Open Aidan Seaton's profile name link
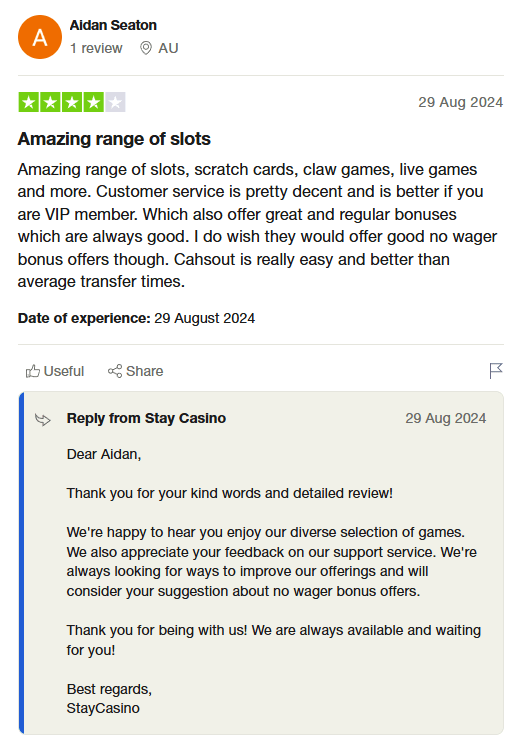 (113, 25)
